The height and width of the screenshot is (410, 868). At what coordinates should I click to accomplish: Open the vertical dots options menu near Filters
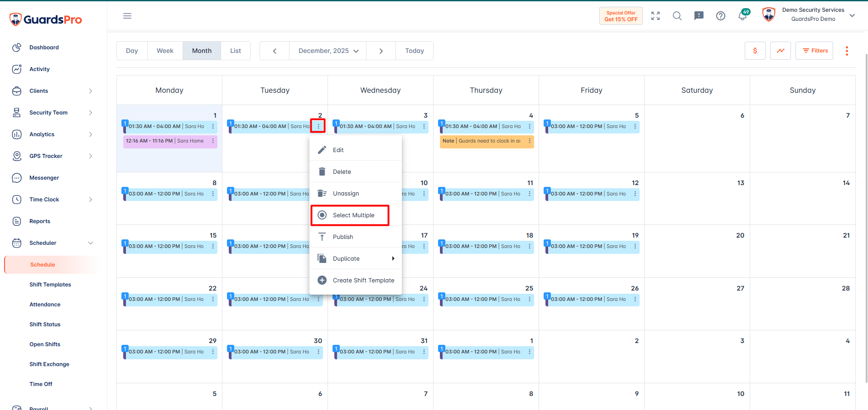(847, 51)
